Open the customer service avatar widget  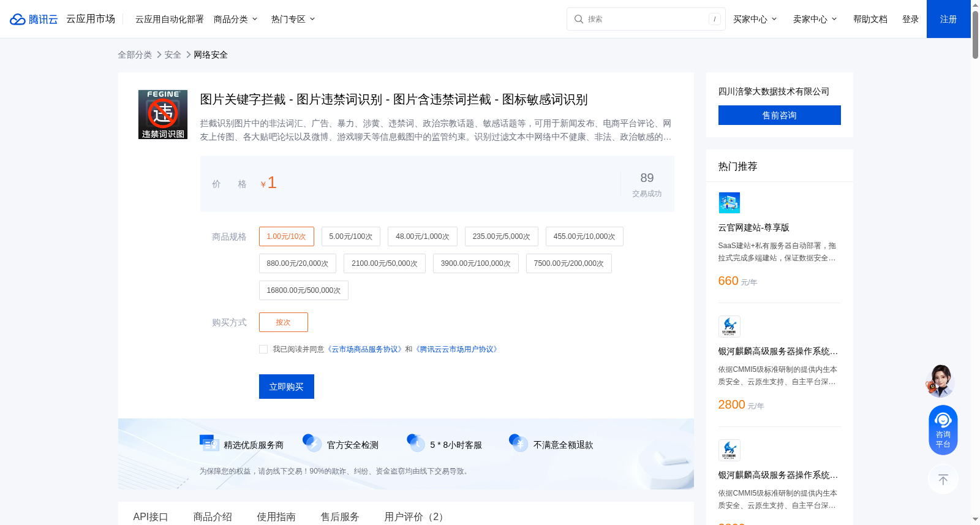[941, 380]
